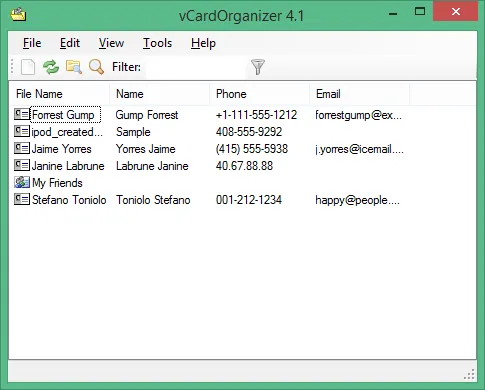Click the vCardOrganizer app icon in title bar
485x390 pixels.
pos(18,14)
